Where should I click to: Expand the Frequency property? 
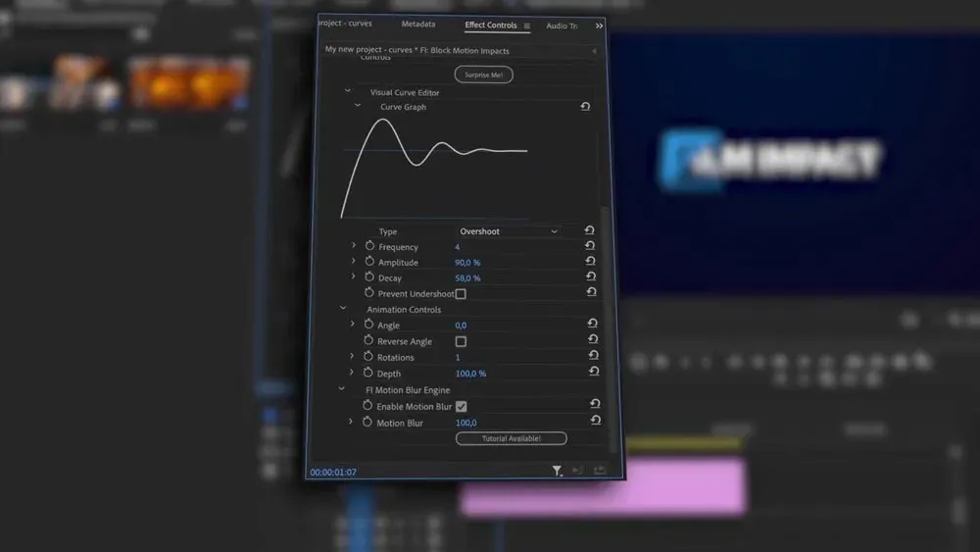(354, 246)
